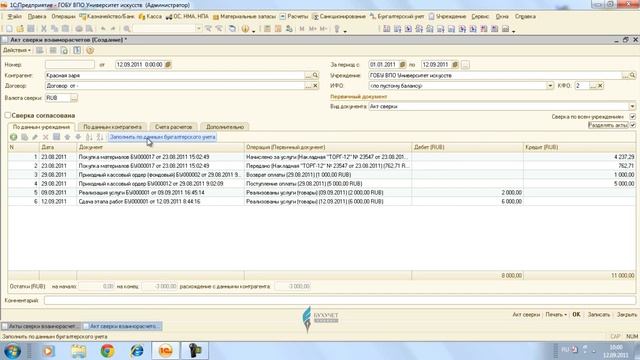640x360 pixels.
Task: Click the Sort ascending icon in table toolbar
Action: click(89, 137)
